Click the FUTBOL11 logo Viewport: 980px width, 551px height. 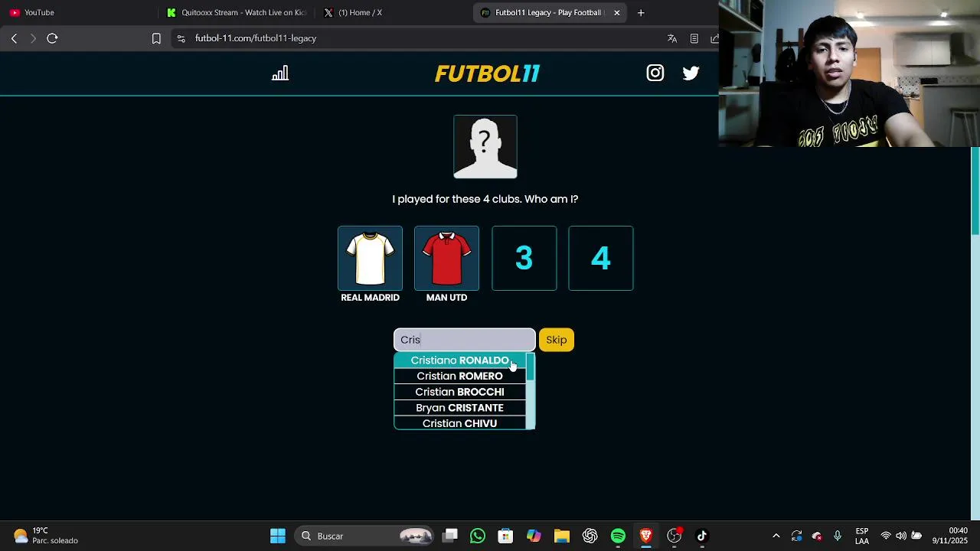click(487, 73)
